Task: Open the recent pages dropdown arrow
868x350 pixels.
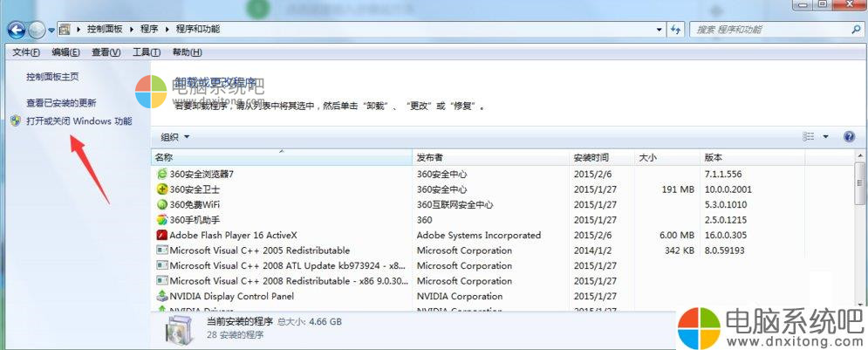Action: pos(51,30)
